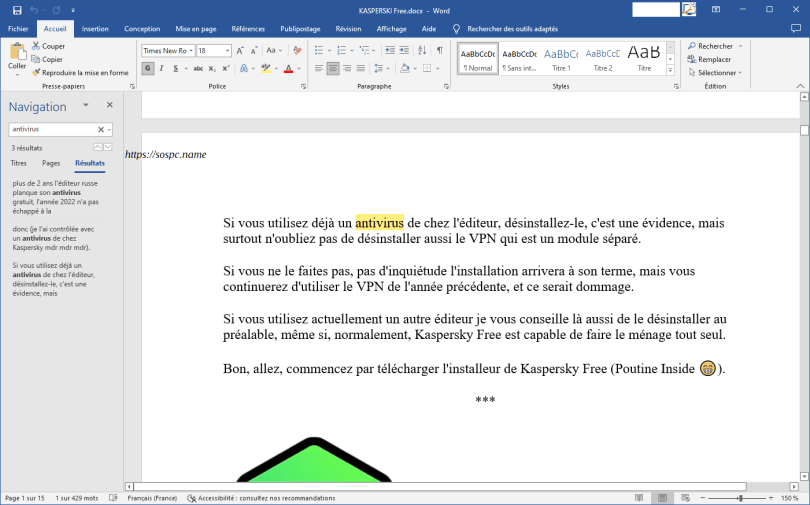This screenshot has height=505, width=810.
Task: Clear all formatting with the eraser icon
Action: [x=297, y=51]
